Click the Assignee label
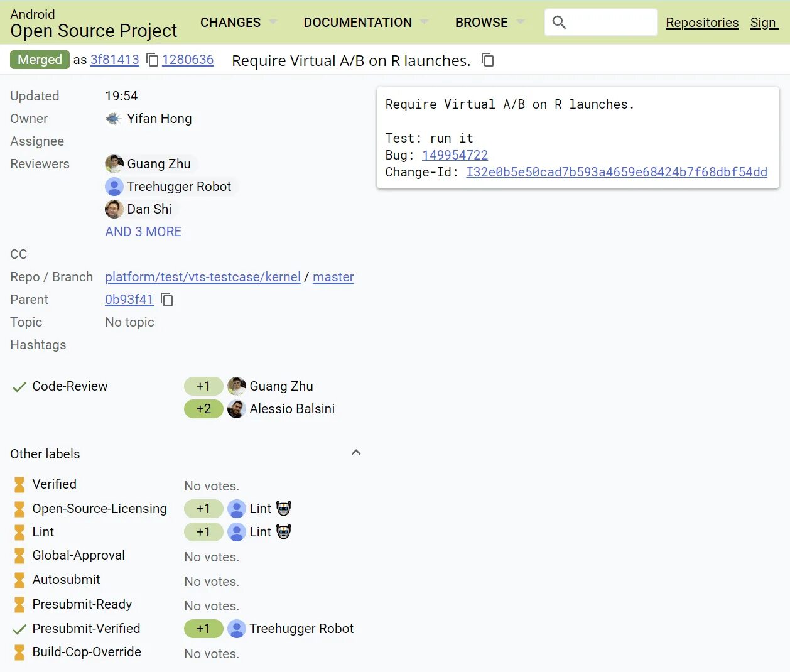This screenshot has height=672, width=790. coord(37,141)
